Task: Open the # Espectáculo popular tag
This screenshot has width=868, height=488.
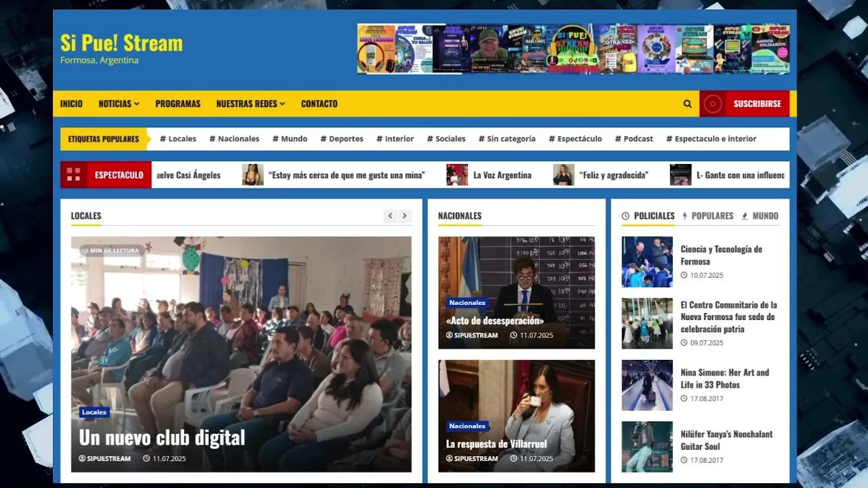Action: tap(575, 139)
